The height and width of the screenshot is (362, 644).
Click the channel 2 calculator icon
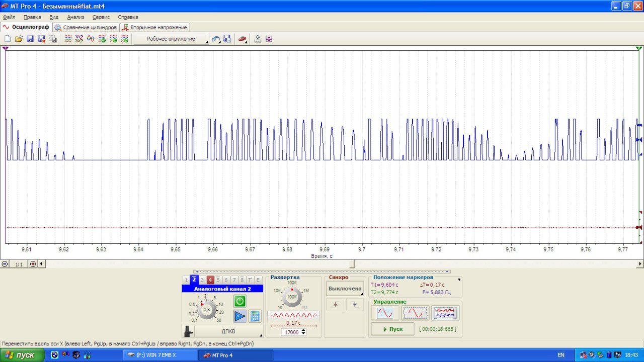(255, 316)
